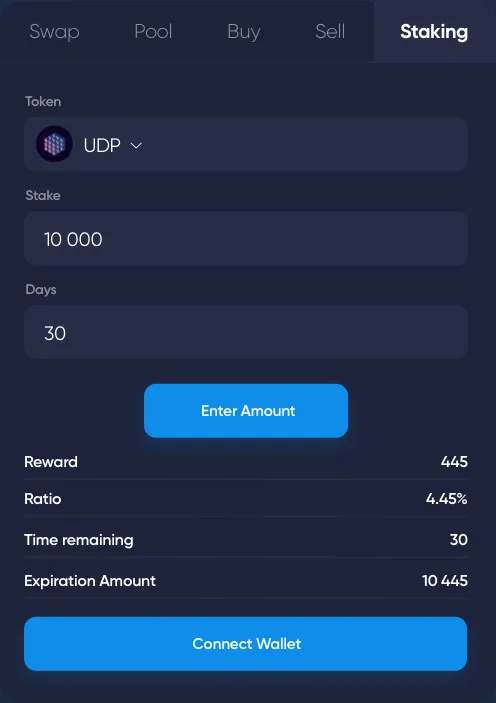Viewport: 496px width, 703px height.
Task: Switch to the Swap tab
Action: (54, 31)
